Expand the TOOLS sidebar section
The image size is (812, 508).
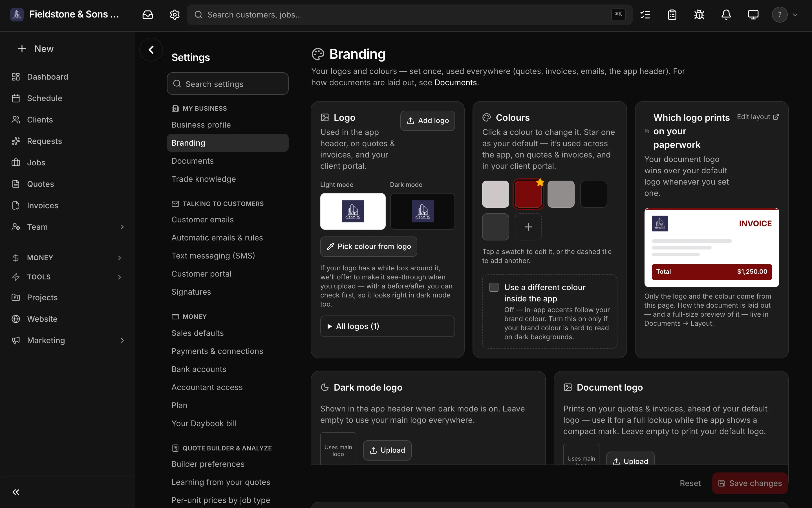point(67,277)
